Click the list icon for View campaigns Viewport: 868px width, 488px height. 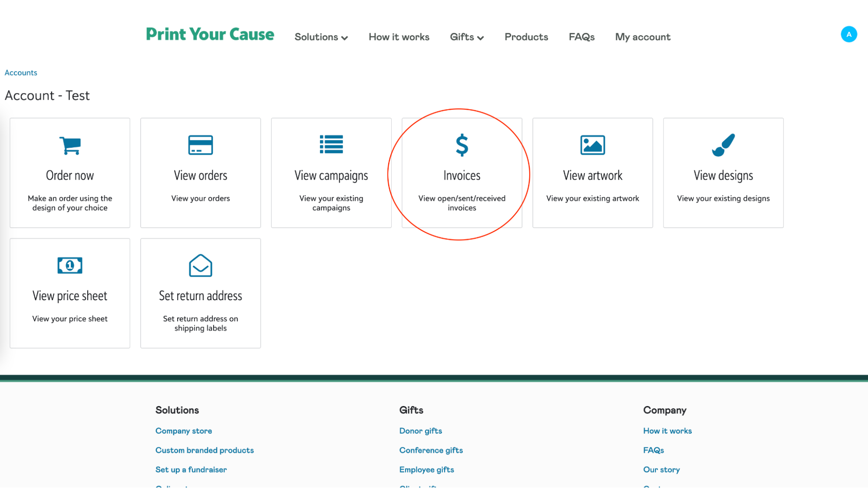[x=331, y=144]
